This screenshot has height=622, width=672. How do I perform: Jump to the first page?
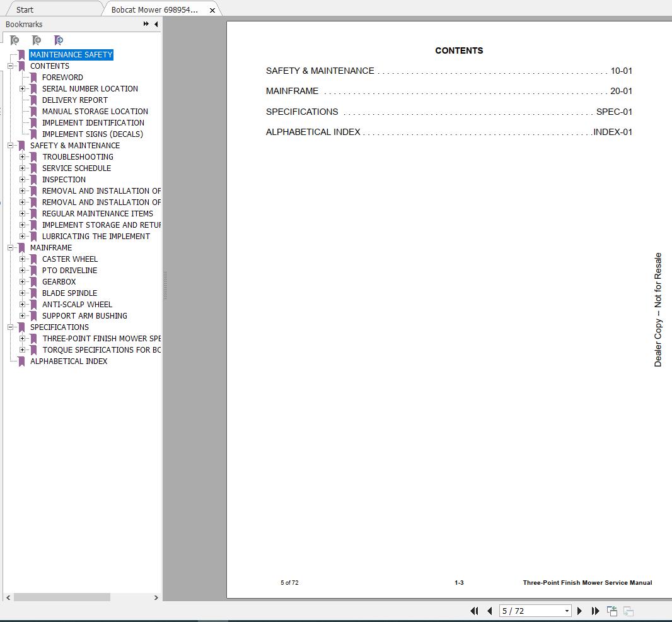coord(474,611)
